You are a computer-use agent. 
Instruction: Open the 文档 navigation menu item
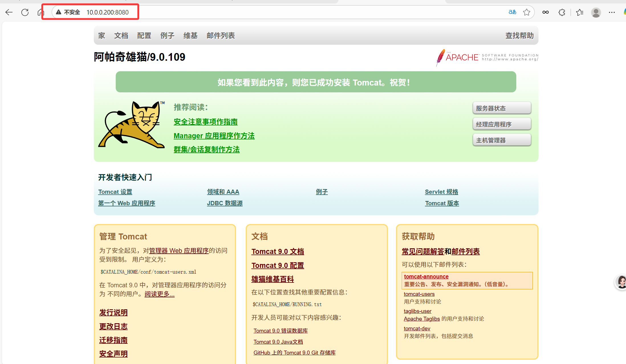[121, 36]
